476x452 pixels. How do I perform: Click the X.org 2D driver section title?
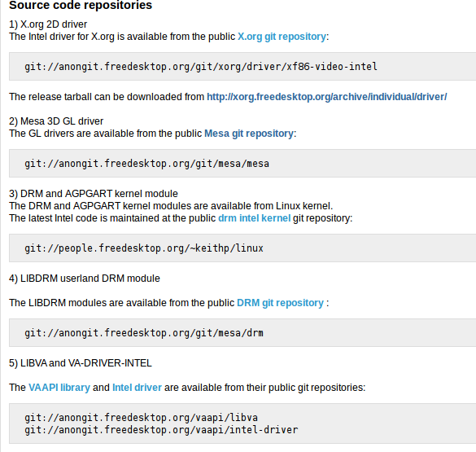tap(48, 24)
